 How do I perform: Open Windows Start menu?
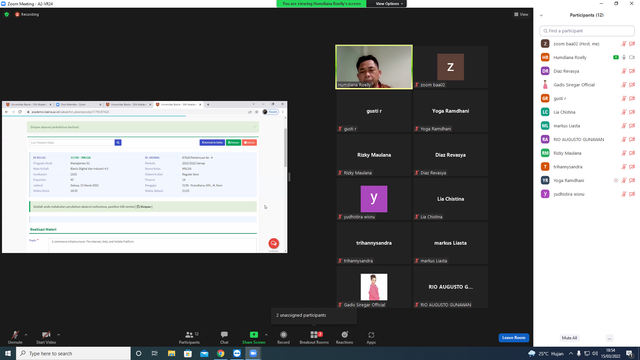click(x=7, y=353)
